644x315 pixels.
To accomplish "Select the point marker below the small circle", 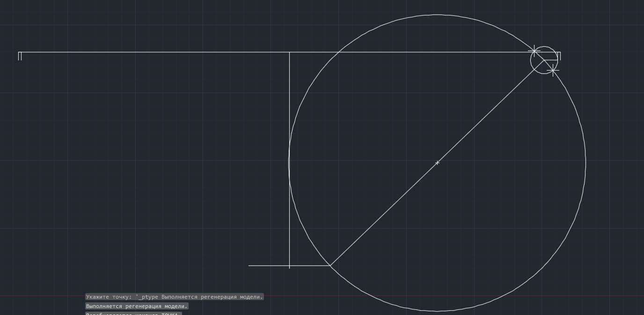I will (x=553, y=70).
